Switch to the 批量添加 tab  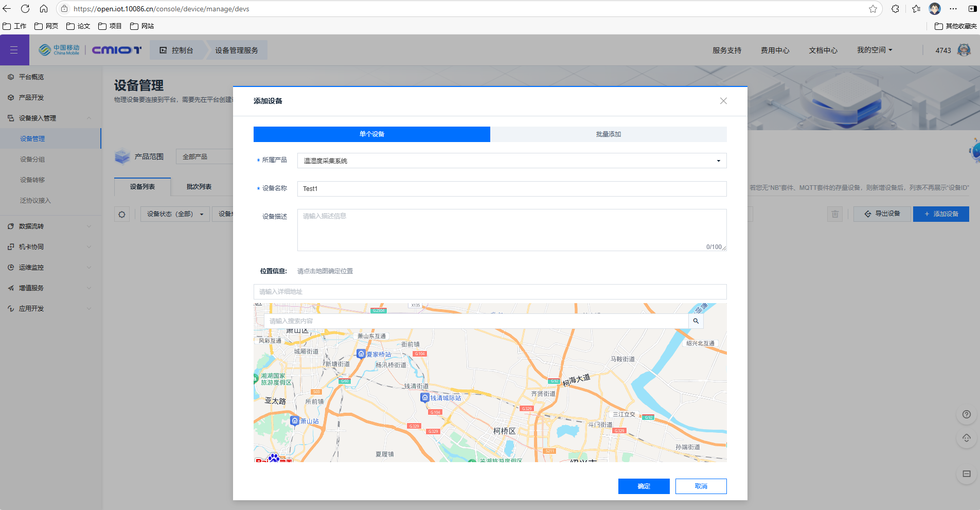(x=608, y=134)
